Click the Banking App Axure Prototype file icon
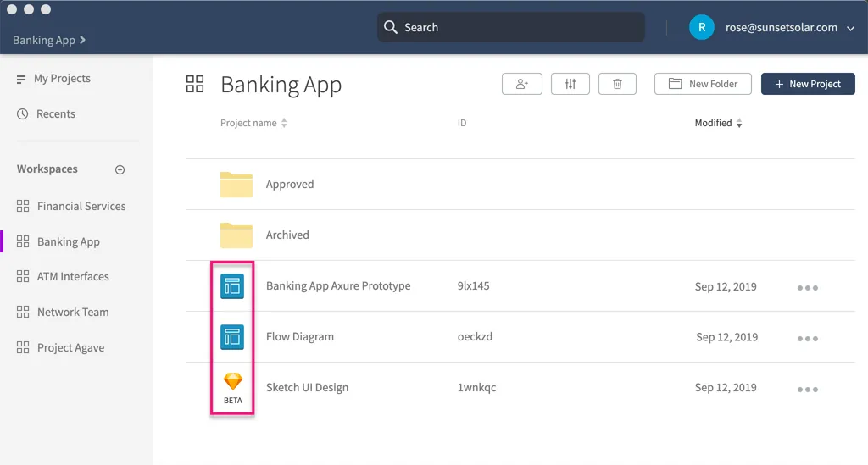Screen dimensions: 868x465 (x=232, y=286)
